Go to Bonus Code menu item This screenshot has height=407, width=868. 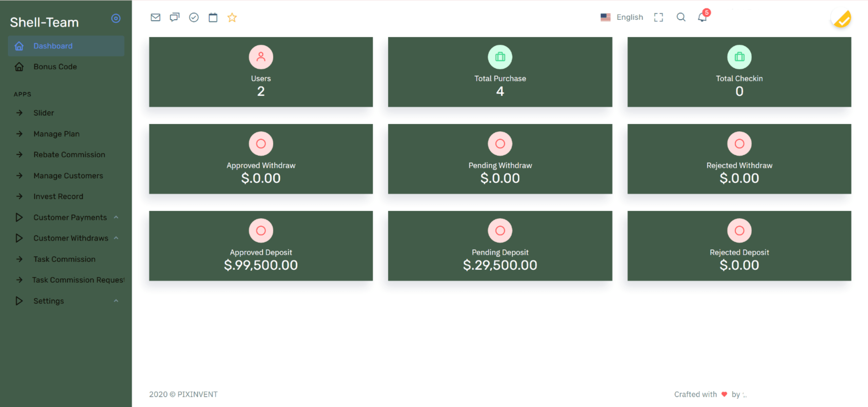point(55,67)
